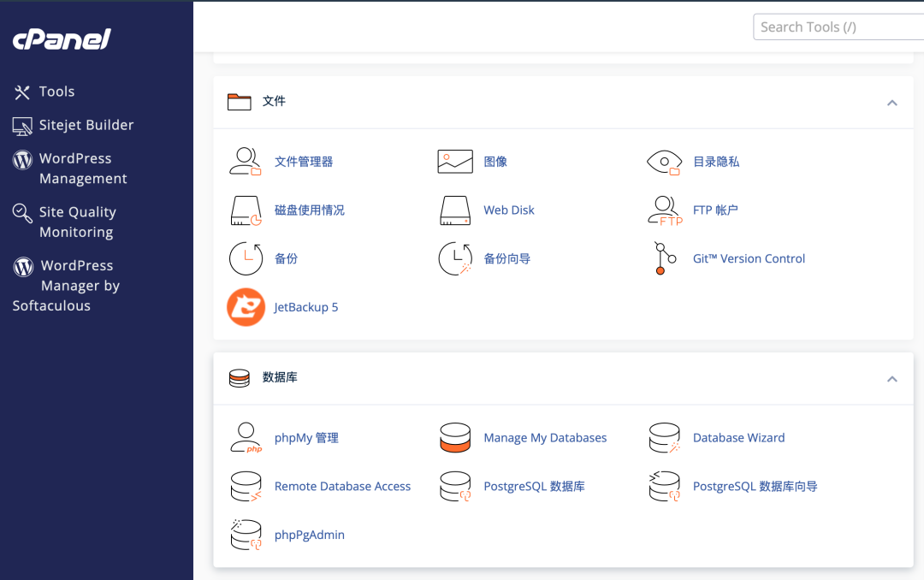Screen dimensions: 924x580
Task: Click the 文件 folder icon in section header
Action: coord(240,102)
